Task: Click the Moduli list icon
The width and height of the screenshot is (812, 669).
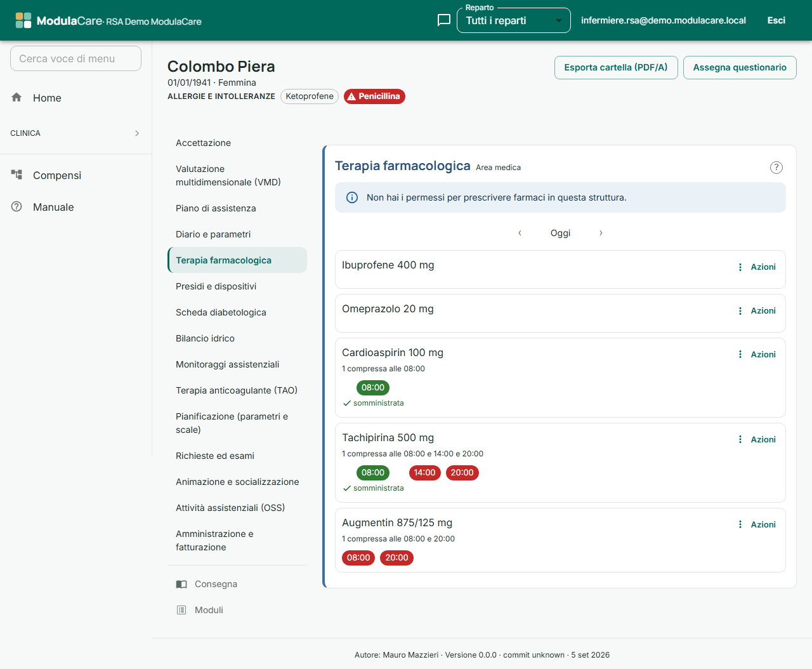Action: 181,610
